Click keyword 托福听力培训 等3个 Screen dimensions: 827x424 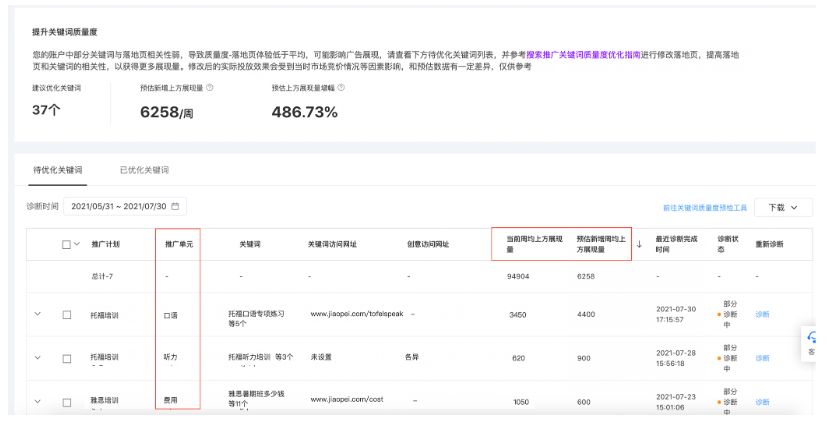point(261,357)
